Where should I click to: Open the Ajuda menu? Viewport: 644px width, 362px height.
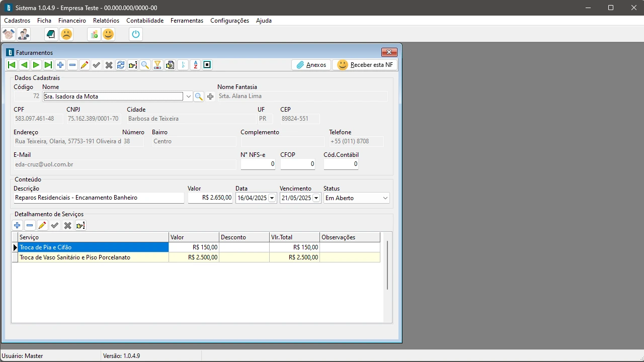(264, 21)
